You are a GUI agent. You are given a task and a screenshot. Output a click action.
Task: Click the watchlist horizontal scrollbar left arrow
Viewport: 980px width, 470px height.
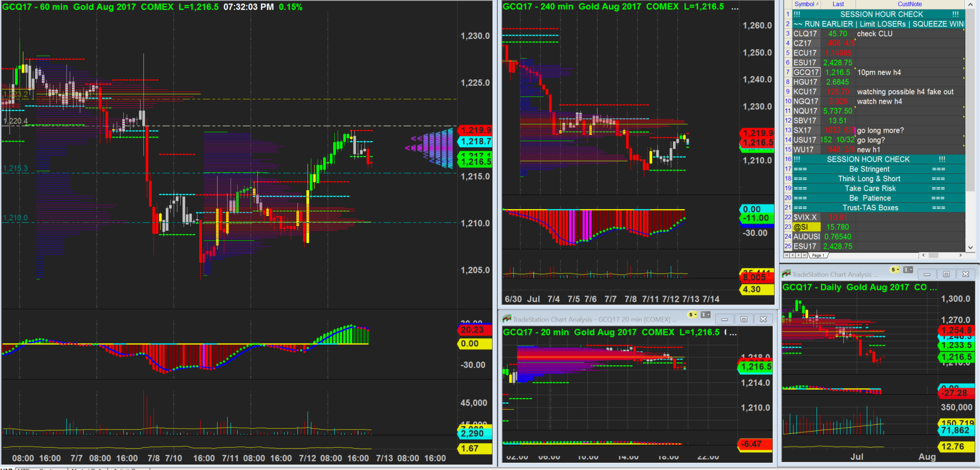pyautogui.click(x=924, y=255)
